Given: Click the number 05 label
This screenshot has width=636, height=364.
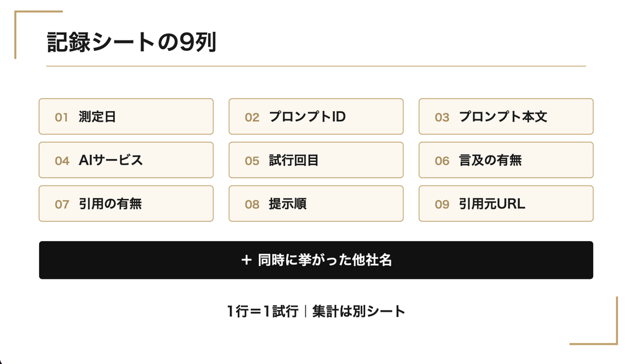Looking at the screenshot, I should coord(252,161).
